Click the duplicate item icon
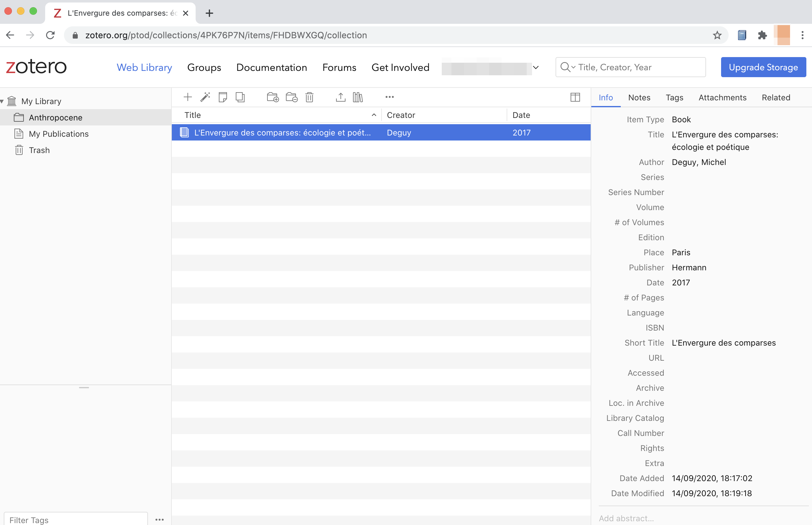This screenshot has height=525, width=812. tap(240, 97)
